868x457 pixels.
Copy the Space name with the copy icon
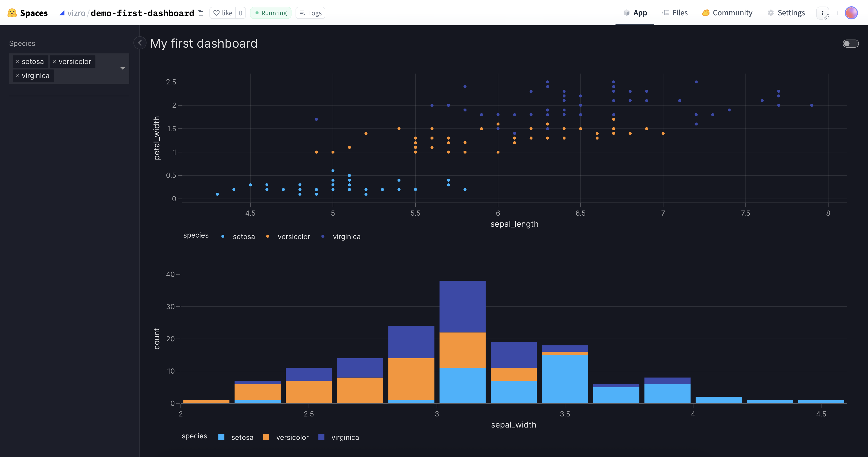pos(201,13)
